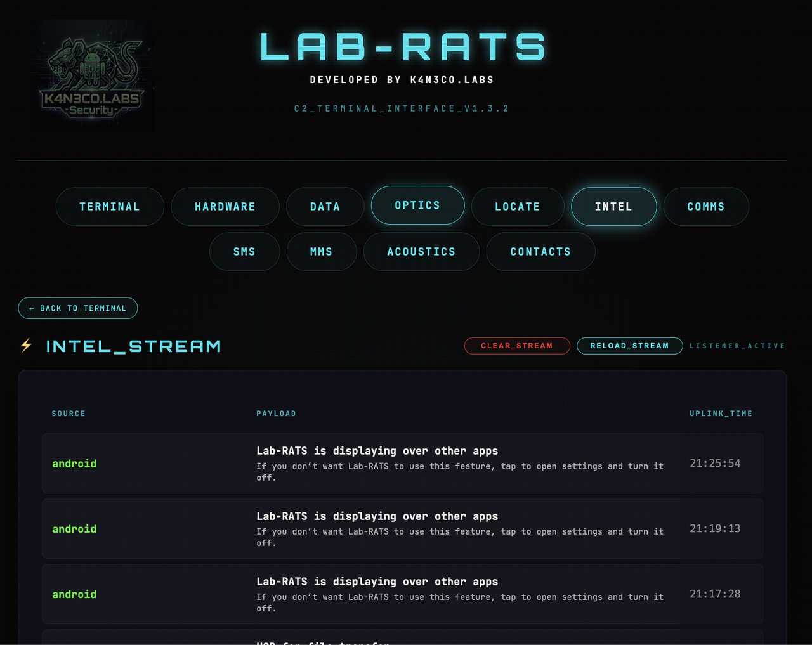Click the DEVELOPED BY K4N3CO.LABS text

click(402, 80)
